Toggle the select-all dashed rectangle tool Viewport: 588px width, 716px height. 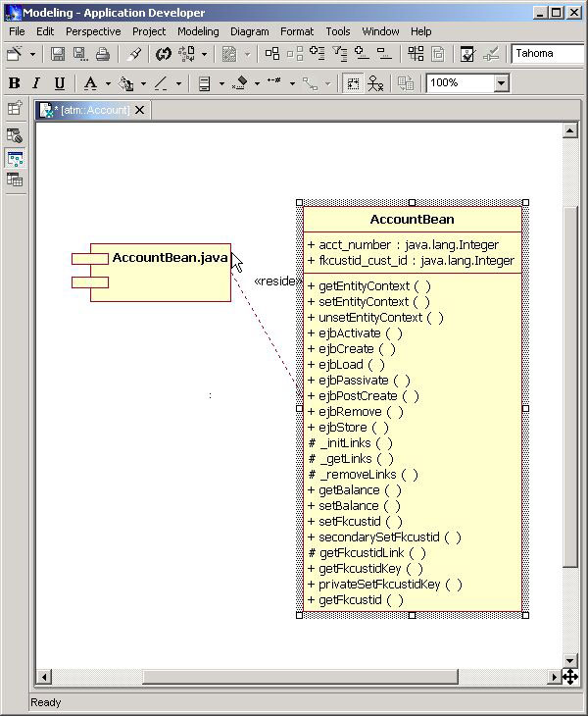coord(353,83)
